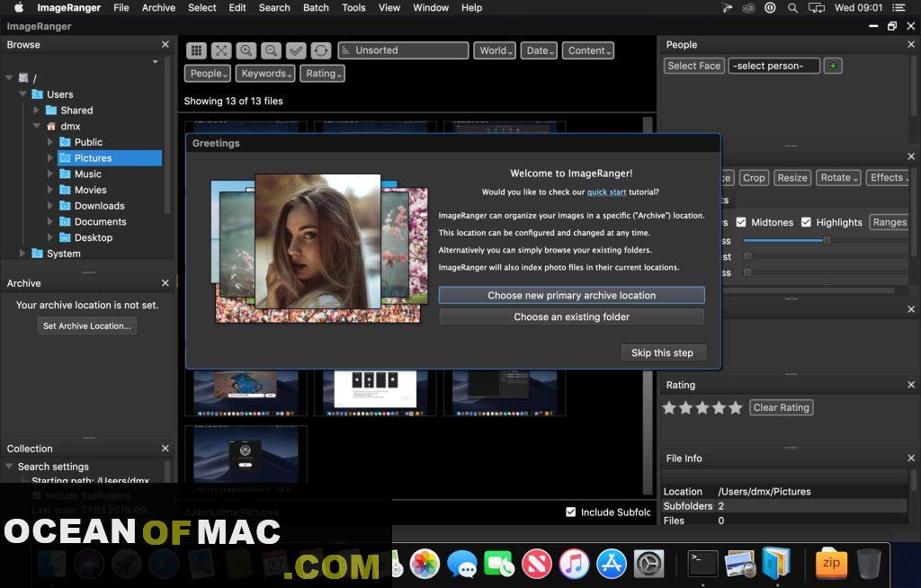The image size is (921, 588).
Task: Open the Search menu
Action: coord(274,7)
